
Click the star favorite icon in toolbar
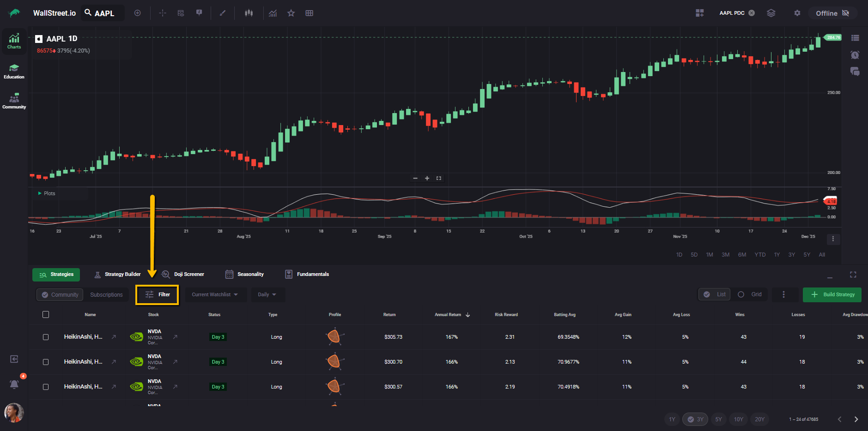291,13
